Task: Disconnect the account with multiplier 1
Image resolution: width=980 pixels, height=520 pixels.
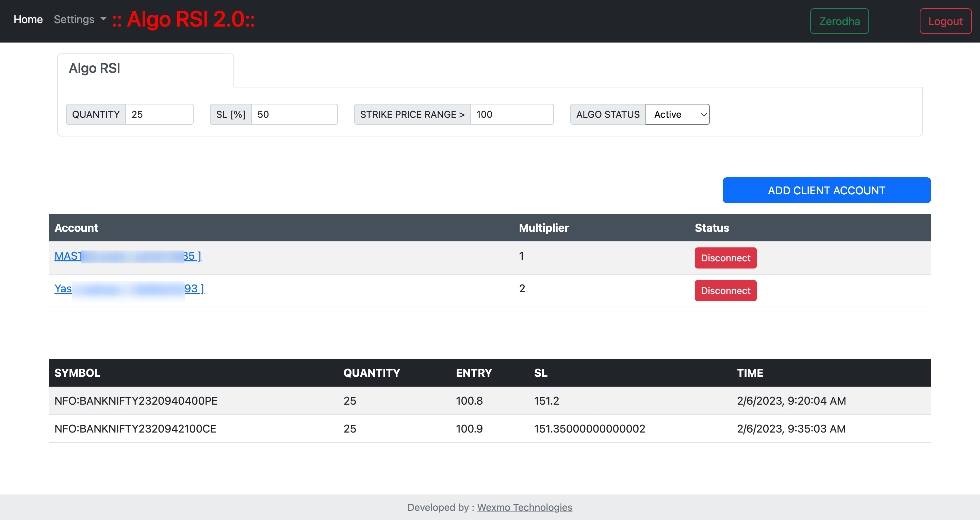Action: point(725,258)
